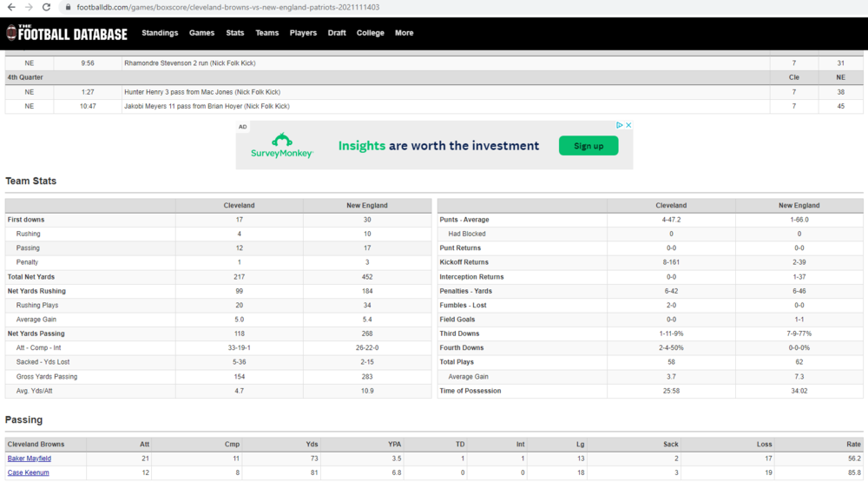Screen dimensions: 868x482
Task: Open the Football Database logo homepage
Action: tap(67, 33)
